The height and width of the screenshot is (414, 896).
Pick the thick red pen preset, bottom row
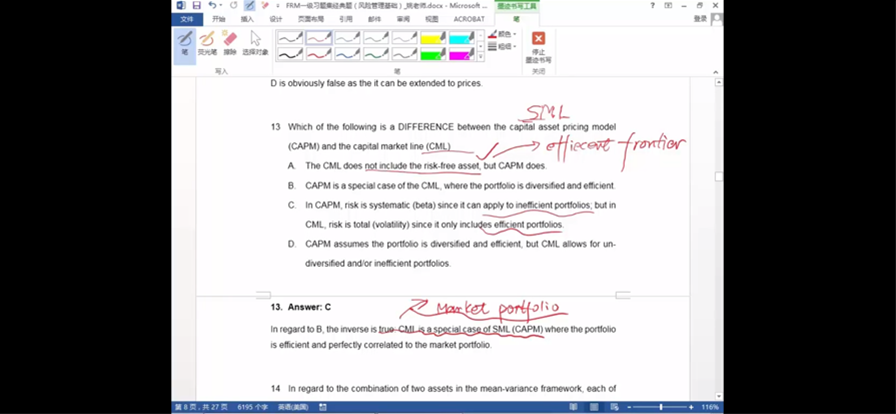pos(319,54)
